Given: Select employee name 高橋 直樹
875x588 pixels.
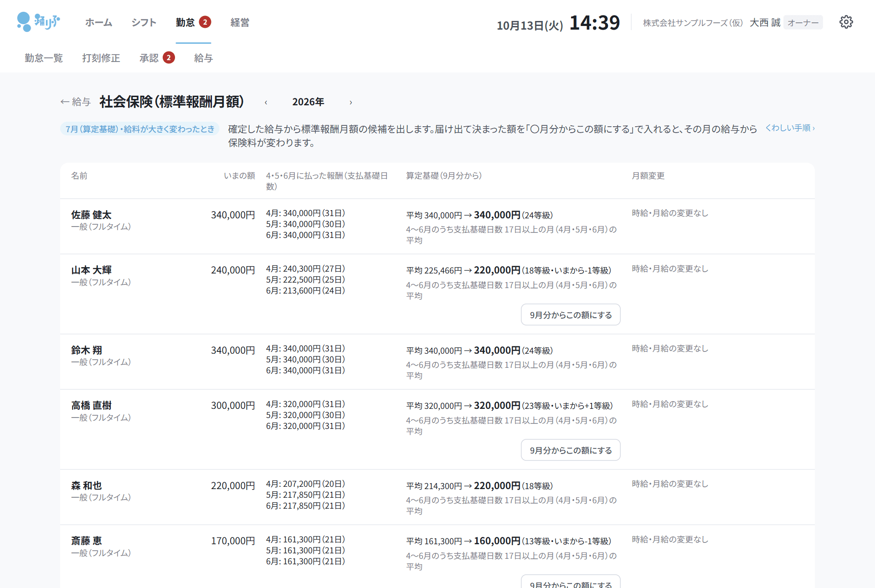Looking at the screenshot, I should click(x=91, y=405).
